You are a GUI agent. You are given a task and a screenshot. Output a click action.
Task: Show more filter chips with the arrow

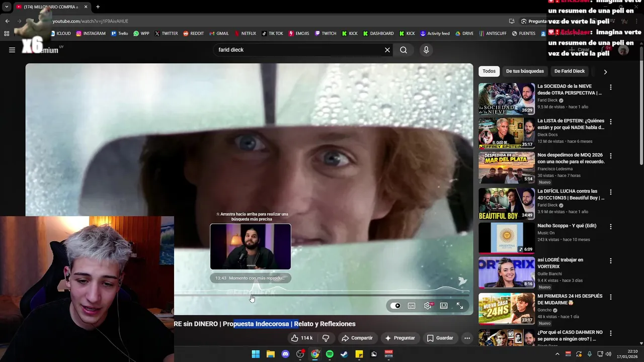605,72
